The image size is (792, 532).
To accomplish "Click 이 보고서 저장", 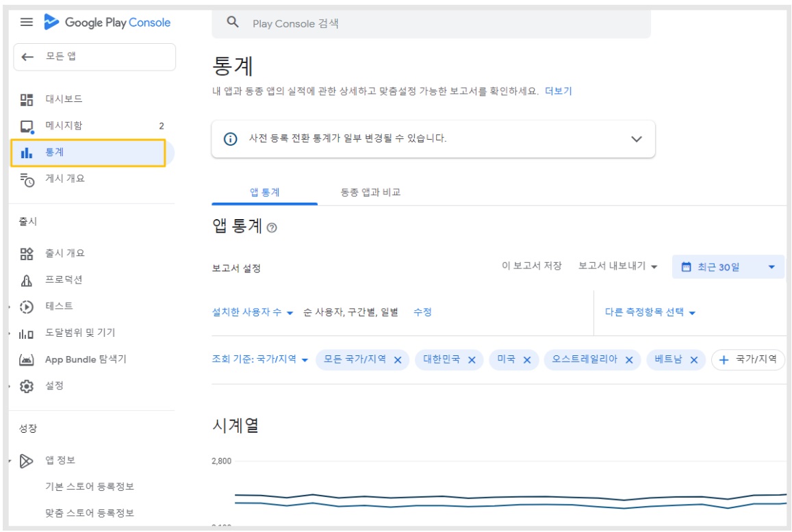I will pyautogui.click(x=531, y=266).
